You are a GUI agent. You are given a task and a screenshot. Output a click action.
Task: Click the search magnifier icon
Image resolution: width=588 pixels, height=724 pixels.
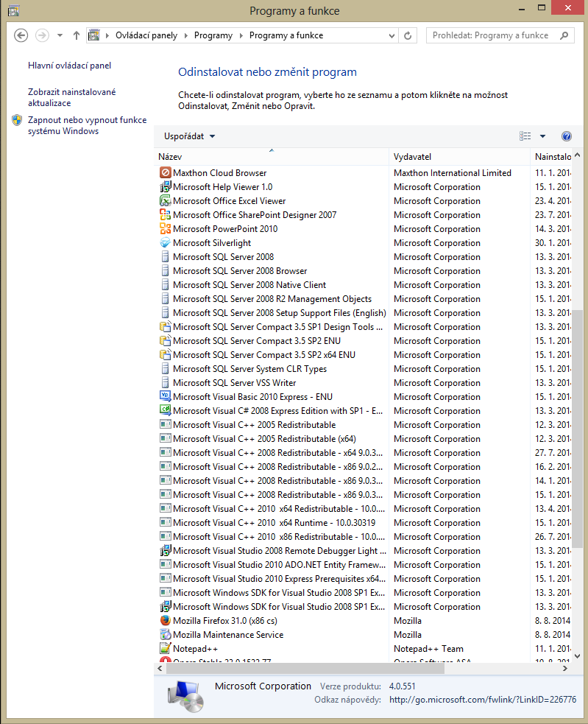[564, 35]
